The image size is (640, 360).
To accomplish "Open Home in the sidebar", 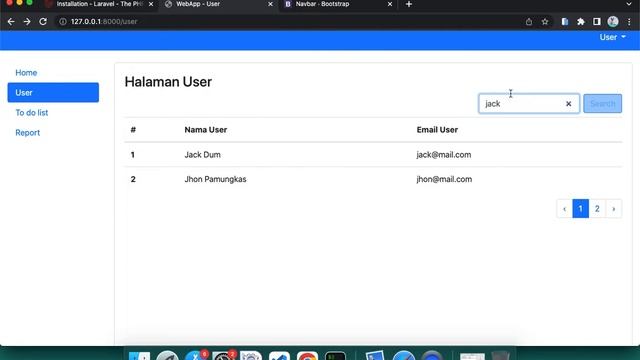I will click(x=26, y=73).
